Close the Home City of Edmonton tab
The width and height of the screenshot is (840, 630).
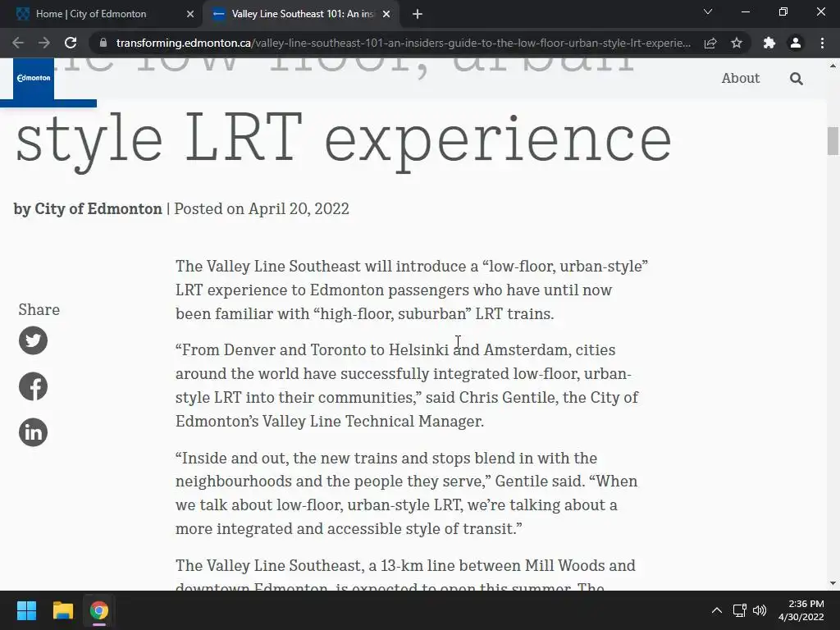190,15
